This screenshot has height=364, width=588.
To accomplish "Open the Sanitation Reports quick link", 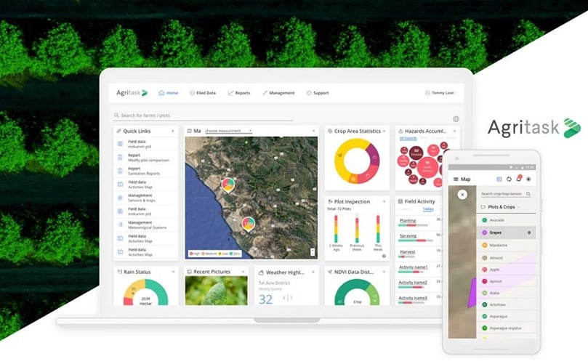I will click(x=145, y=171).
